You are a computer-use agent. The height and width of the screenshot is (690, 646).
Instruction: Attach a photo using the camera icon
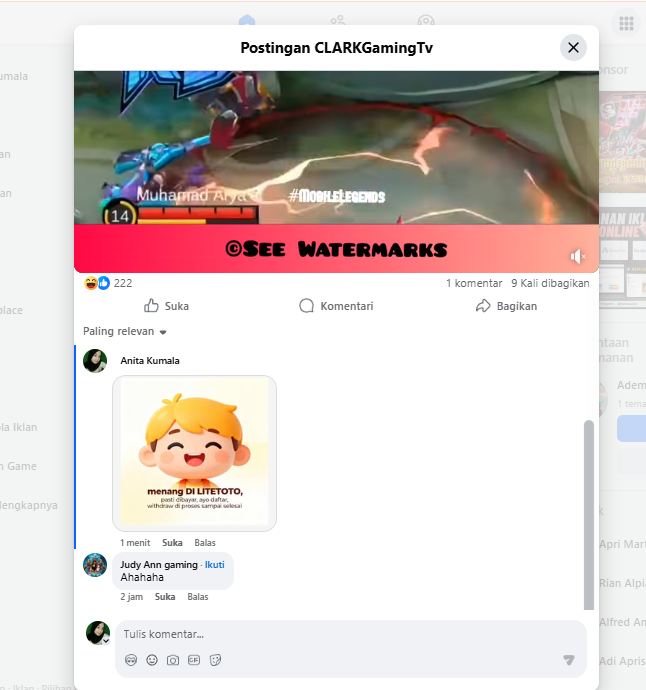(x=173, y=660)
